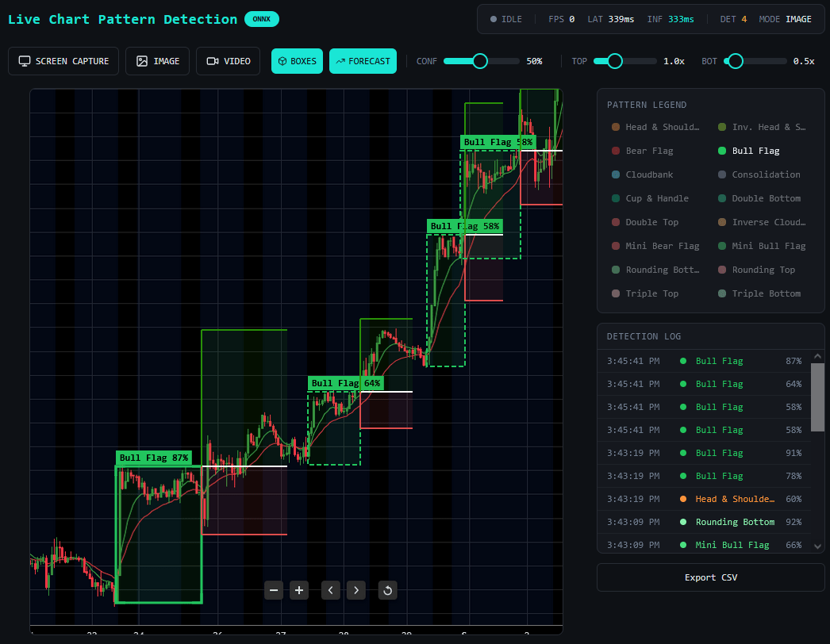Image resolution: width=830 pixels, height=644 pixels.
Task: Toggle the BOXES overlay off
Action: coord(297,61)
